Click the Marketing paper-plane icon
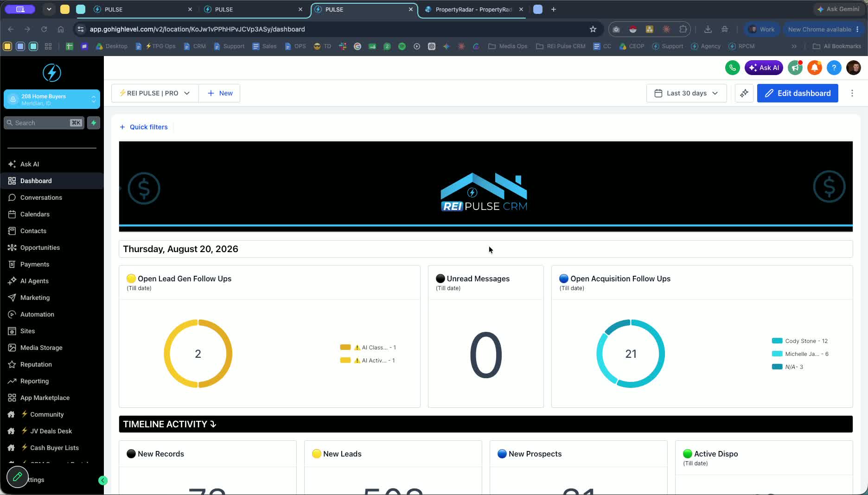This screenshot has width=868, height=495. pos(12,298)
